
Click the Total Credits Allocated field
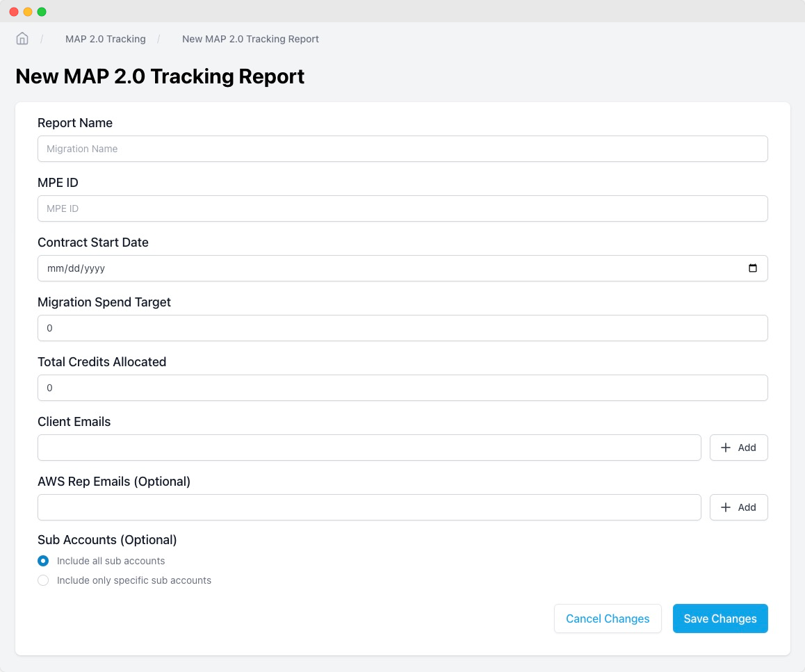point(402,388)
